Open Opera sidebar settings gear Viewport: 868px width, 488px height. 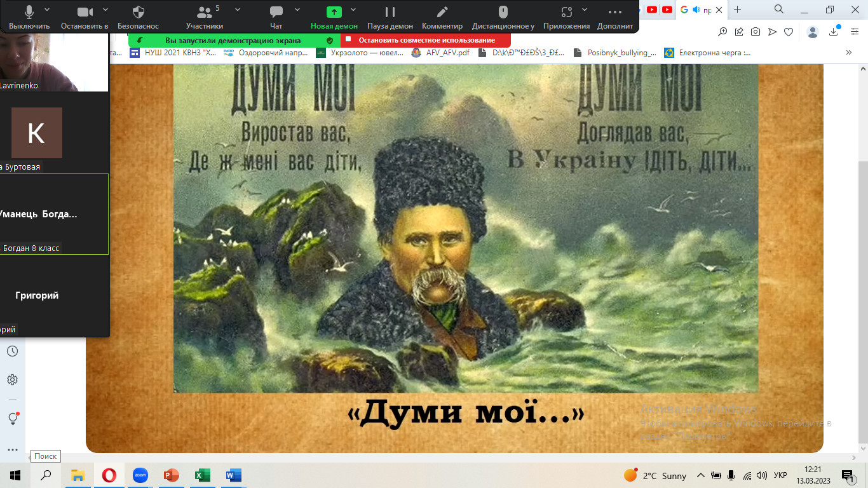pyautogui.click(x=12, y=380)
